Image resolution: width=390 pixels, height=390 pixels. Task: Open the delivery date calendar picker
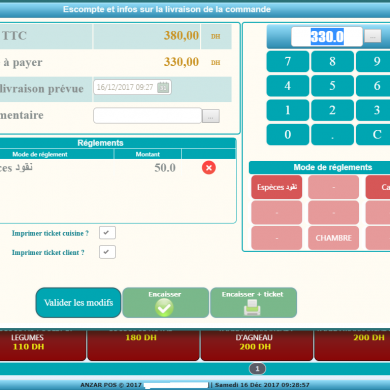[x=163, y=87]
